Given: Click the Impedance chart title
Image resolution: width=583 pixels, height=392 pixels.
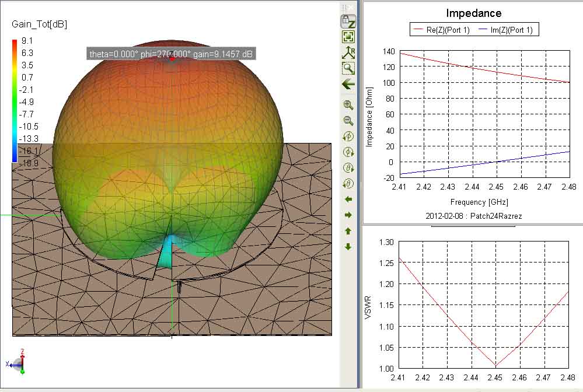Looking at the screenshot, I should [x=474, y=13].
